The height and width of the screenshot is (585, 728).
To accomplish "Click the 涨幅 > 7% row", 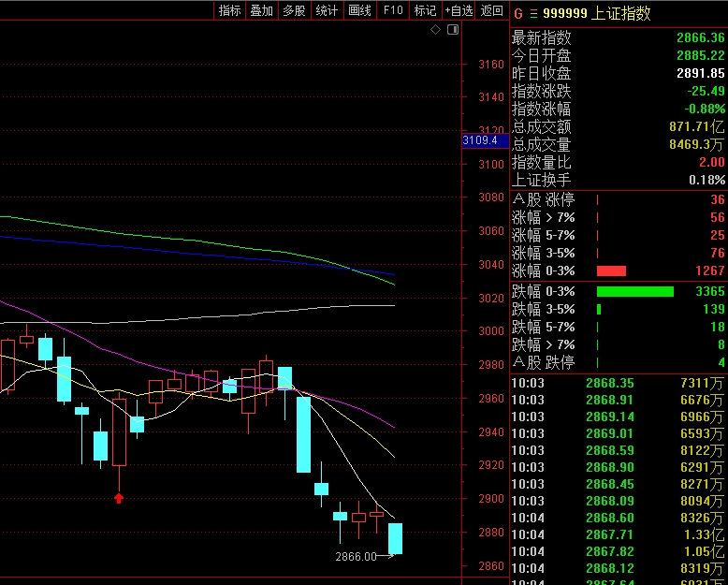I will [619, 217].
